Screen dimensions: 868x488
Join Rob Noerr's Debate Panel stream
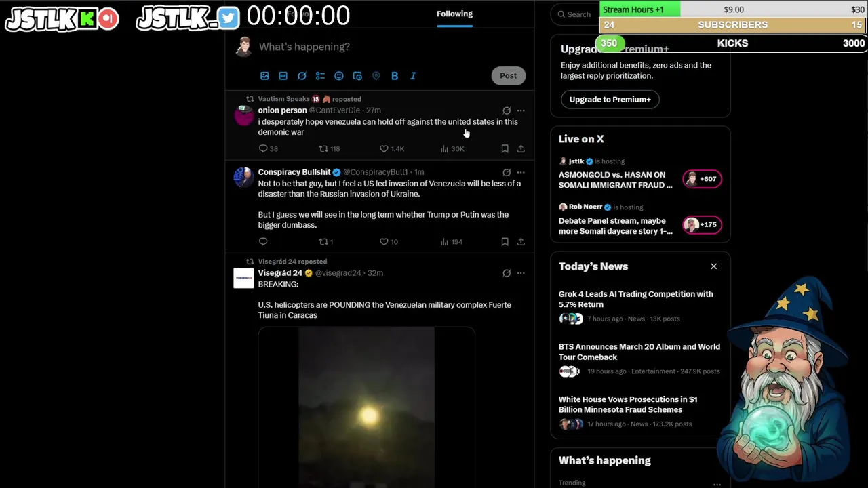tap(616, 226)
